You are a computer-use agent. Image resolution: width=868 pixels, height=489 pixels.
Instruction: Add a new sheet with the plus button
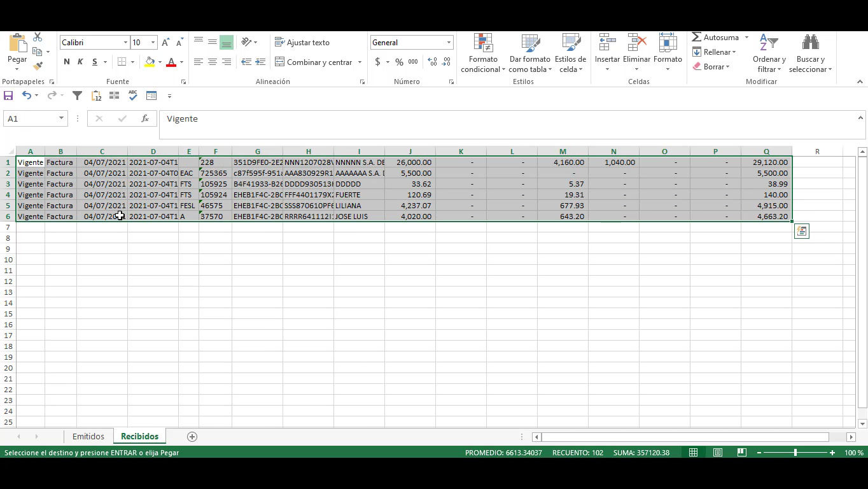(192, 436)
